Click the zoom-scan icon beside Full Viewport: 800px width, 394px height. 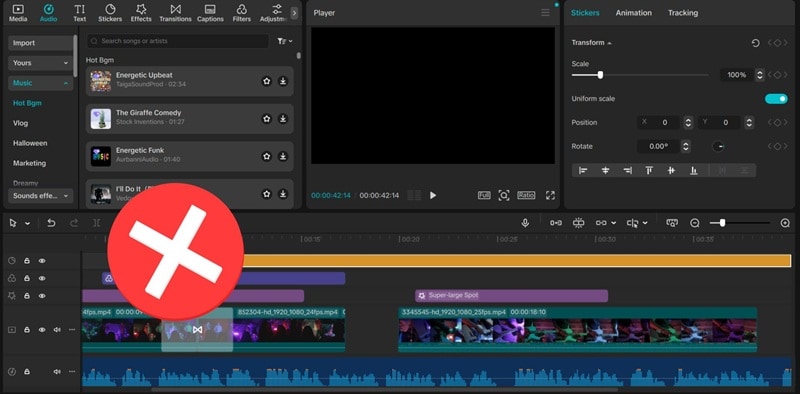coord(504,195)
